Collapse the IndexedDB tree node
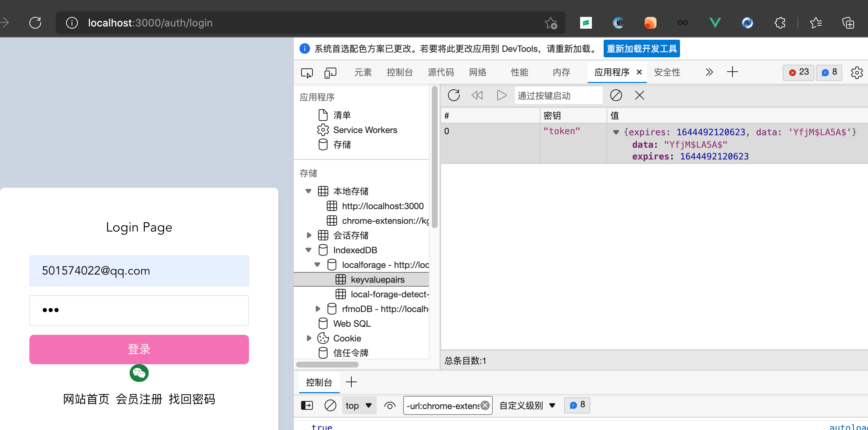The height and width of the screenshot is (430, 868). coord(308,250)
